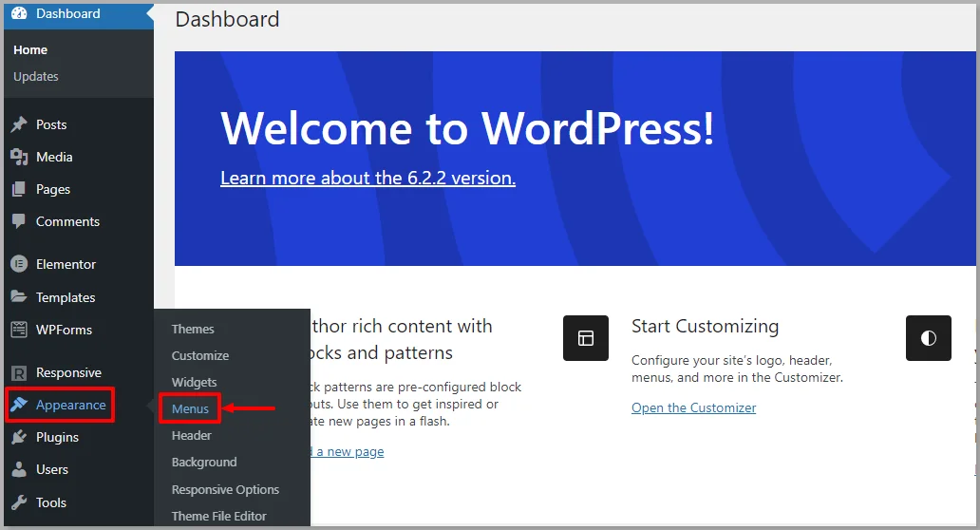This screenshot has width=980, height=530.
Task: Click the Media library icon
Action: click(19, 157)
